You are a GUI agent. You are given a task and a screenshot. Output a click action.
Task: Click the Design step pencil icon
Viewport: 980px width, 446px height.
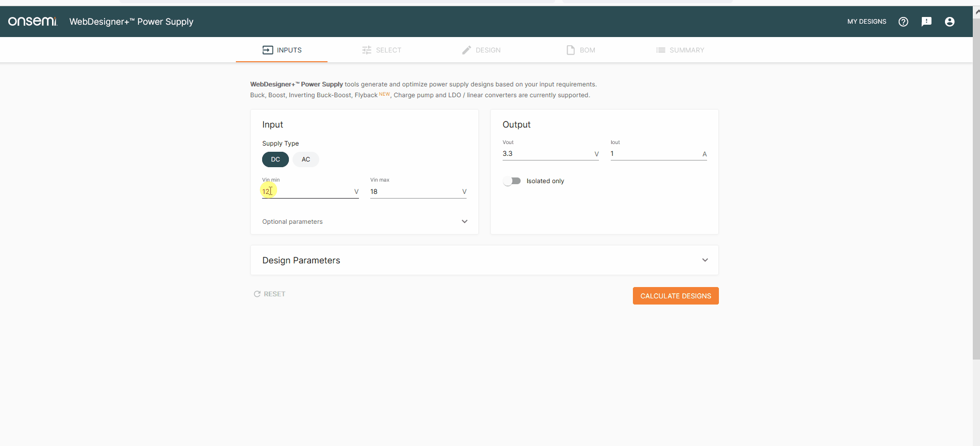467,50
